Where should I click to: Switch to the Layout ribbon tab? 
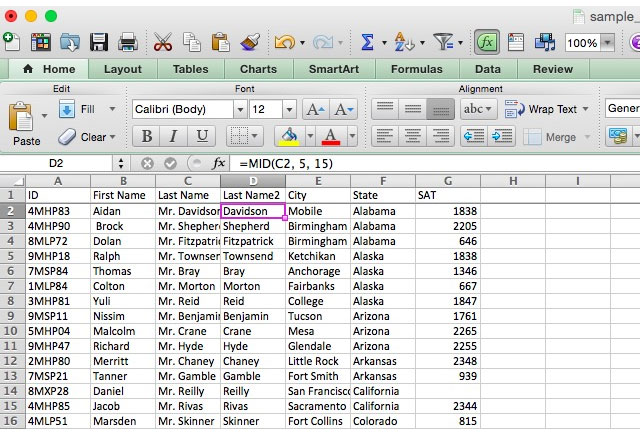pyautogui.click(x=122, y=69)
